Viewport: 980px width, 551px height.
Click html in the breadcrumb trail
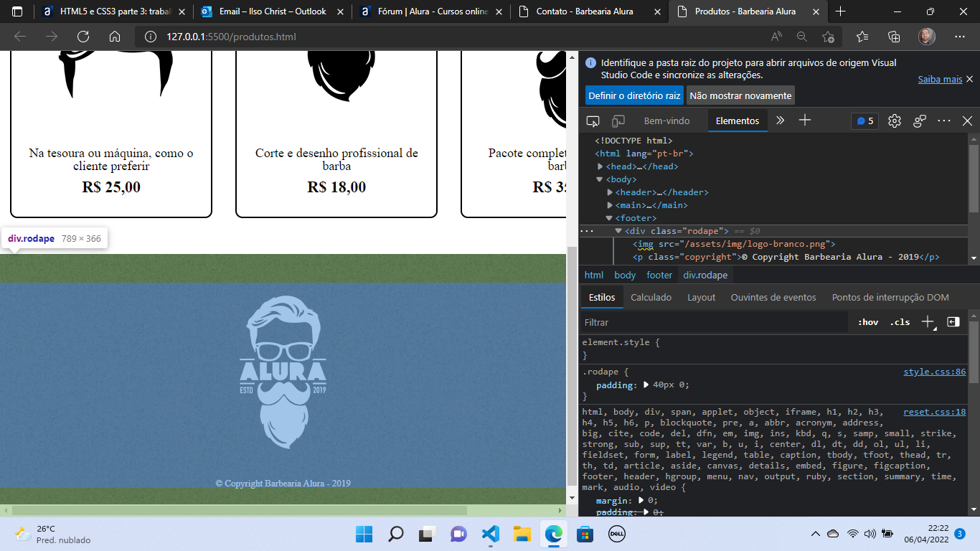tap(593, 275)
